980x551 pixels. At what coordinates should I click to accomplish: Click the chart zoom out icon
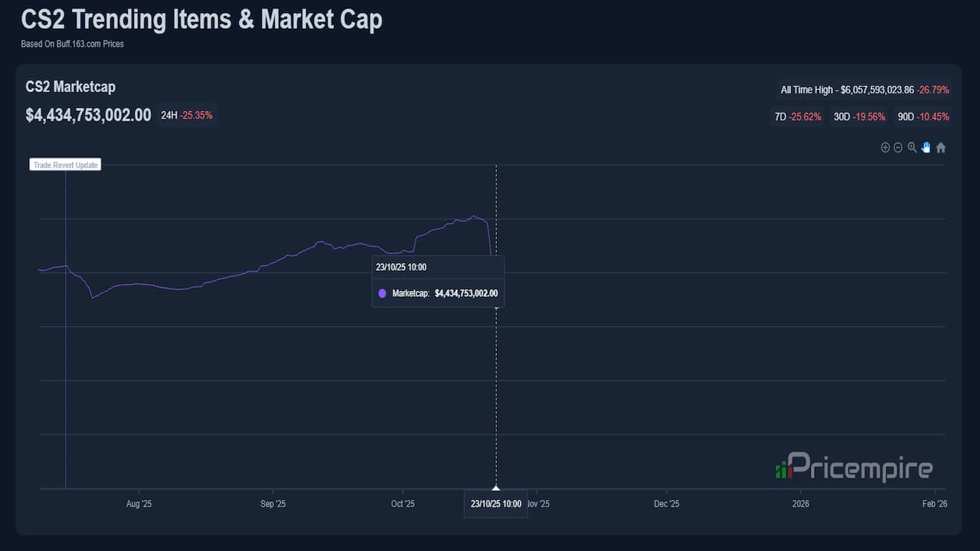coord(898,148)
